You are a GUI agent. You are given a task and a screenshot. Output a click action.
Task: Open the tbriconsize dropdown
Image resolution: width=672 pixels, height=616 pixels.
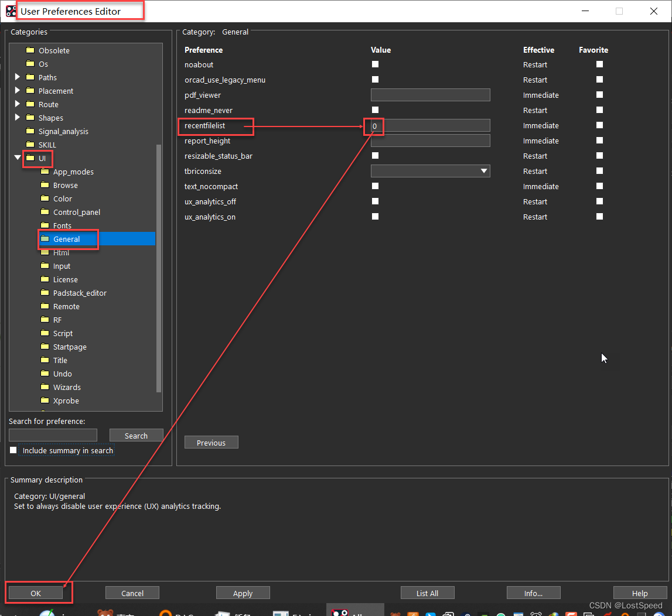pos(484,171)
